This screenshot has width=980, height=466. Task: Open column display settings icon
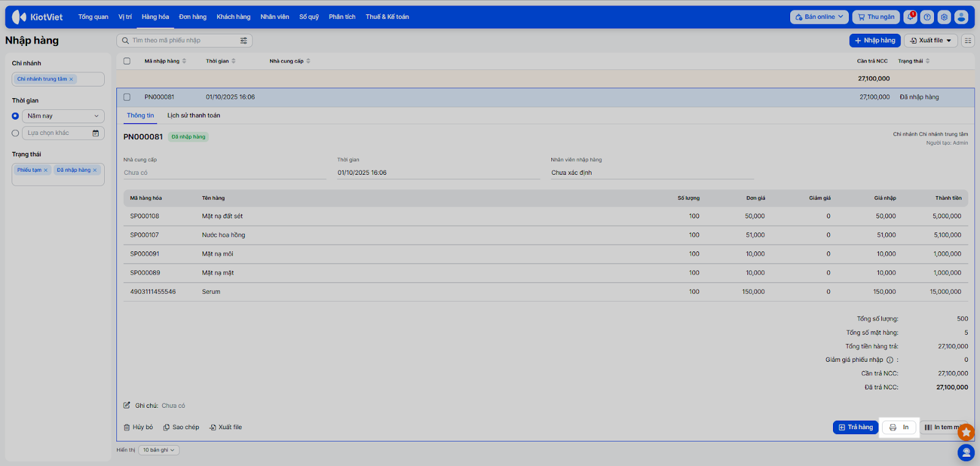pos(968,40)
